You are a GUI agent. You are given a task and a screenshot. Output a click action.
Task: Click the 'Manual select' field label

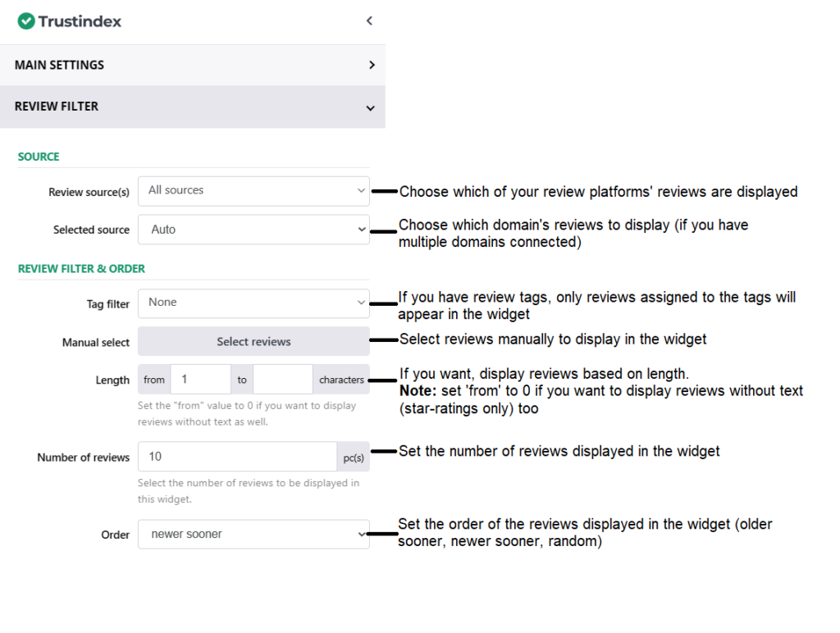[x=96, y=343]
